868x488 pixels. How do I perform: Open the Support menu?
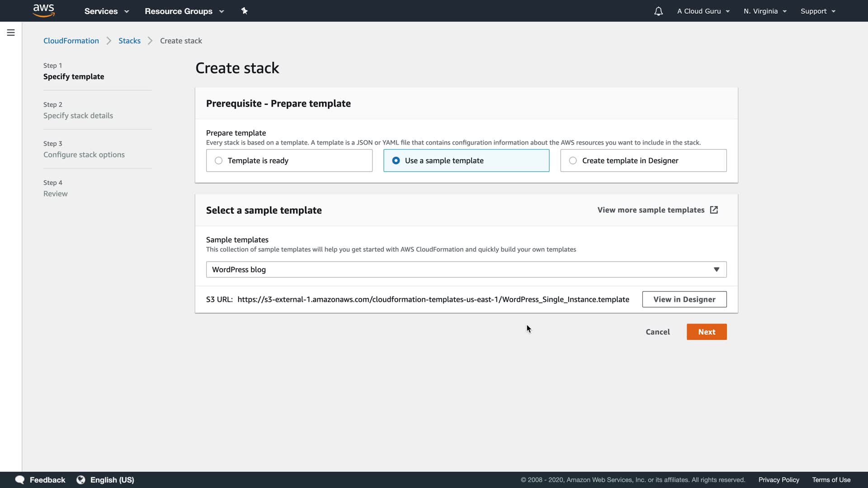coord(817,11)
